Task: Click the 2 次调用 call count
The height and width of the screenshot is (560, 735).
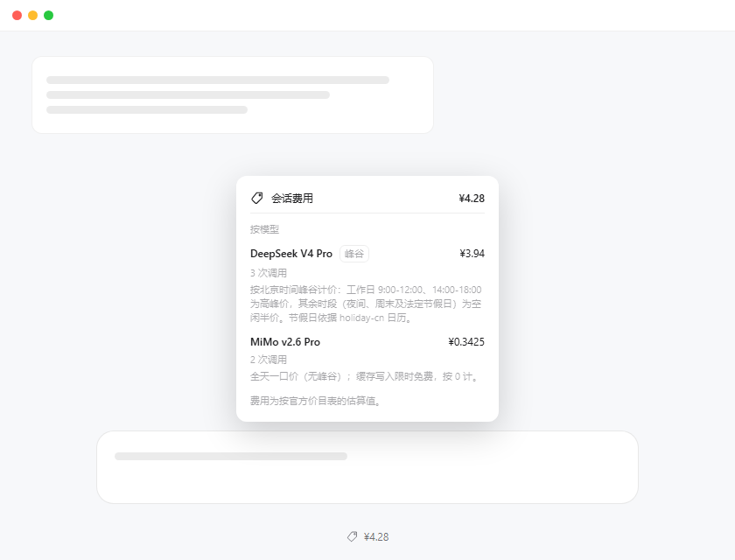Action: point(268,360)
